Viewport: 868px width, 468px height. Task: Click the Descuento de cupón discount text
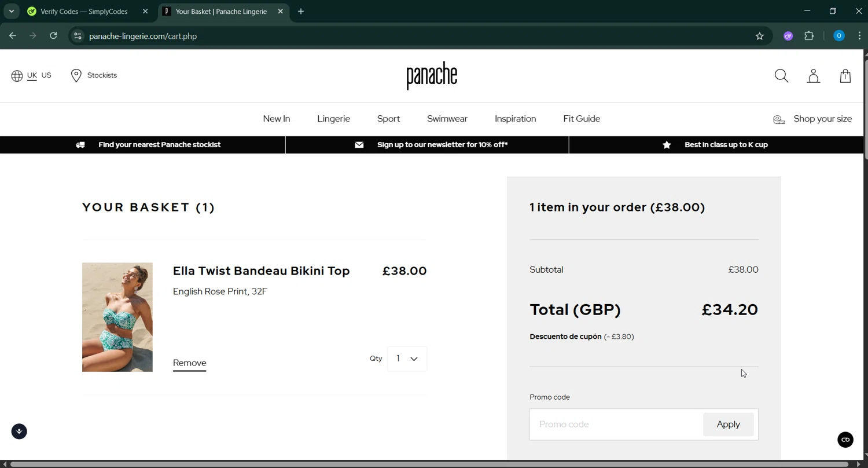click(582, 337)
